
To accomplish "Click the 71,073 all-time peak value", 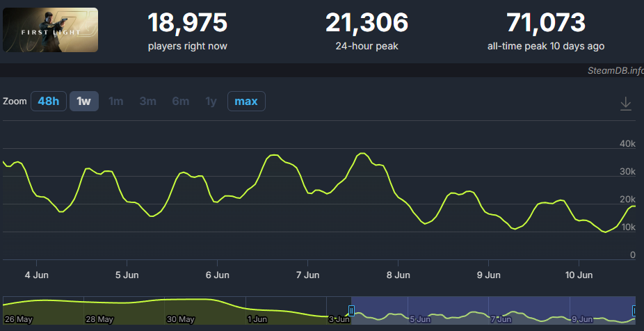I will pos(546,22).
